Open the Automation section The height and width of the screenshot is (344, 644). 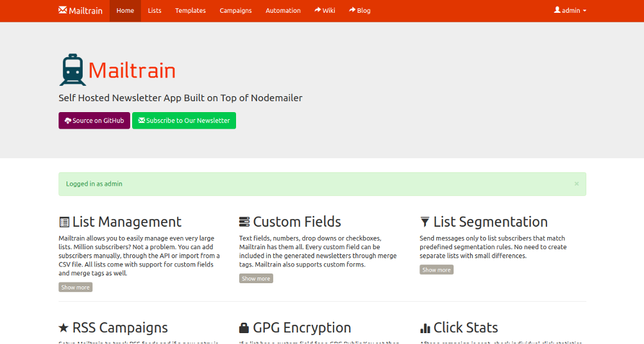click(283, 11)
